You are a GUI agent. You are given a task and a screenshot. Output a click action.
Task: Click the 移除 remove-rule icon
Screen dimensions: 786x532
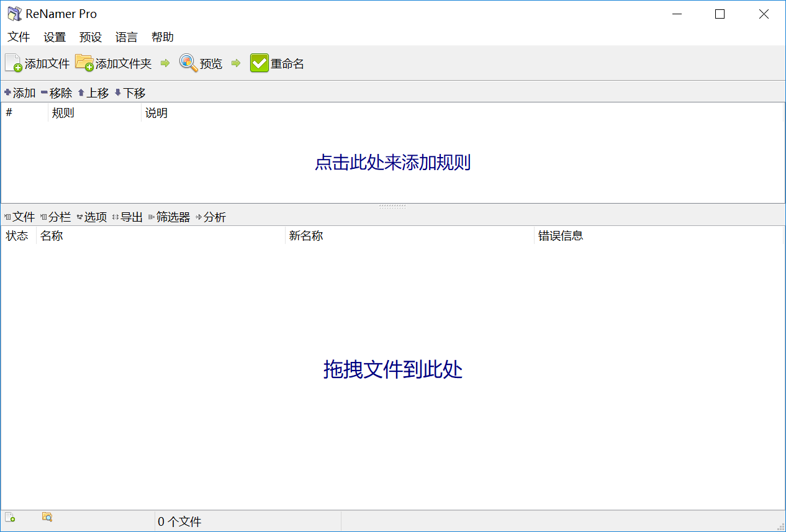[43, 92]
